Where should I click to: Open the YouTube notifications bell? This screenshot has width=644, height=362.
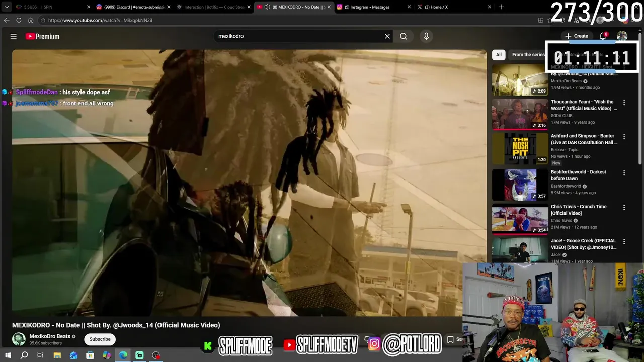coord(603,36)
